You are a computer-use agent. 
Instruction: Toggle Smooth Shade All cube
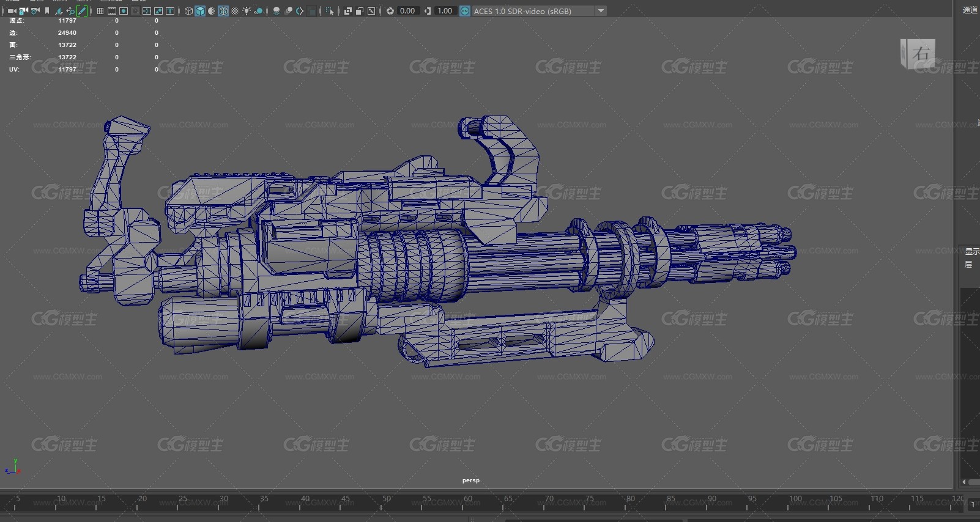(x=200, y=11)
